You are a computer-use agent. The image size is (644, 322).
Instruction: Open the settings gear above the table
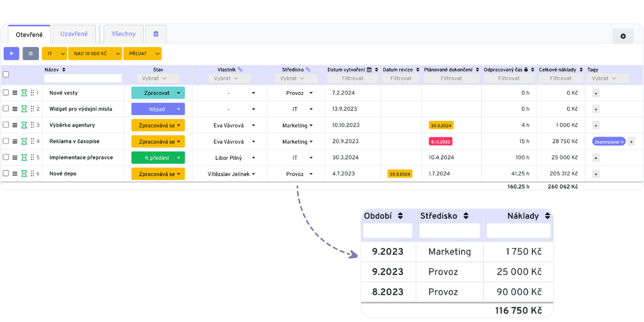pyautogui.click(x=623, y=36)
